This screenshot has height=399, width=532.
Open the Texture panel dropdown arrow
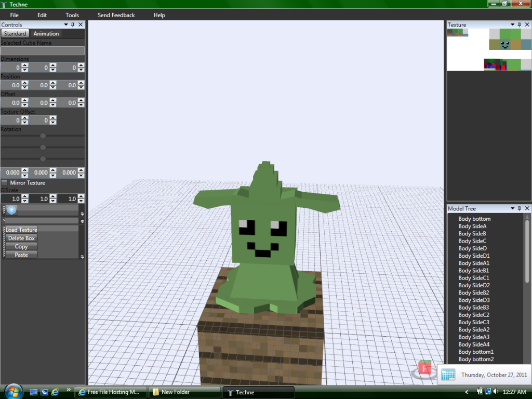pos(512,24)
